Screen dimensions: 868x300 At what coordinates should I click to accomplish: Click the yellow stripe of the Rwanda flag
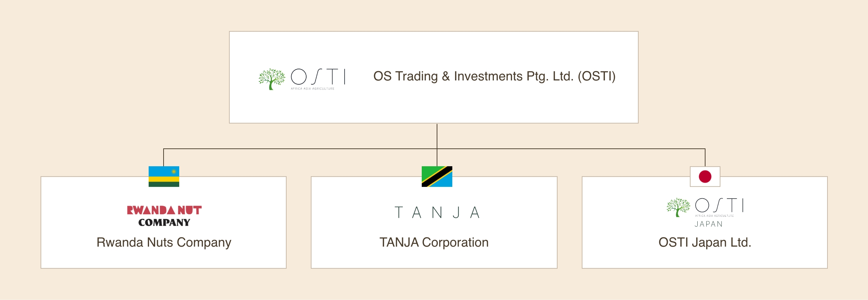164,179
